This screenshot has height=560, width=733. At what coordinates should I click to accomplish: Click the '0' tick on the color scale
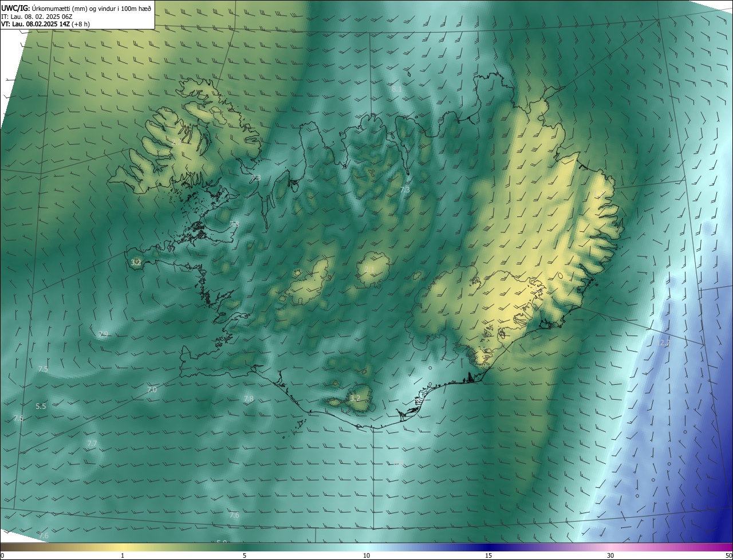[2, 555]
